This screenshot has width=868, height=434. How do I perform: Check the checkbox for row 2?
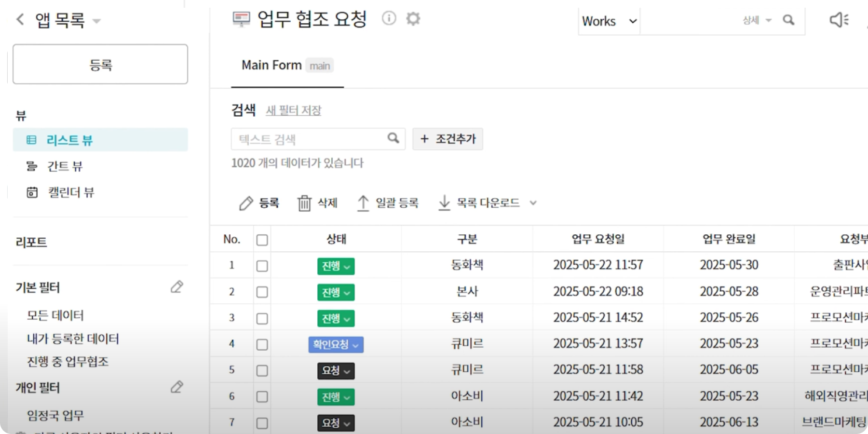coord(262,292)
